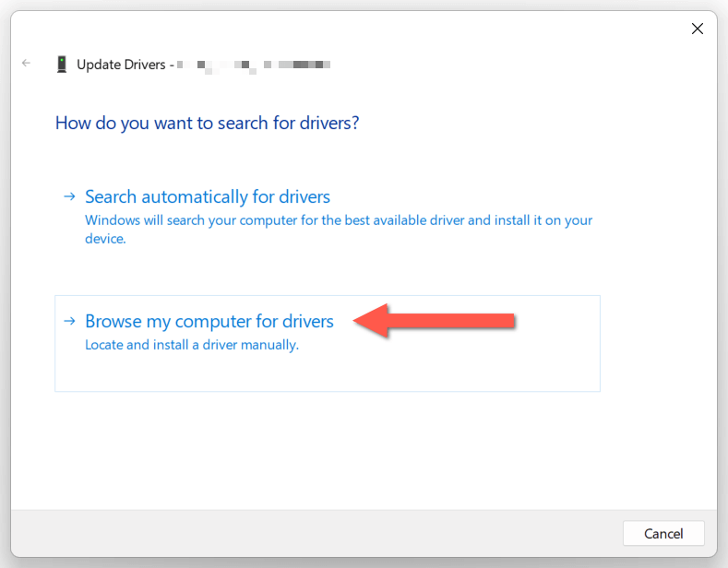Click the 'Locate and install a driver manually' text

click(192, 345)
